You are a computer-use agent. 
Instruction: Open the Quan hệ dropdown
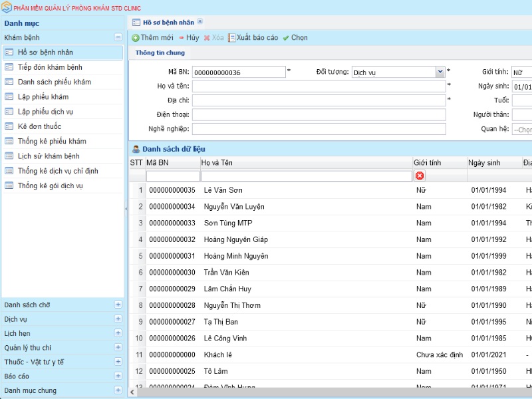click(522, 129)
